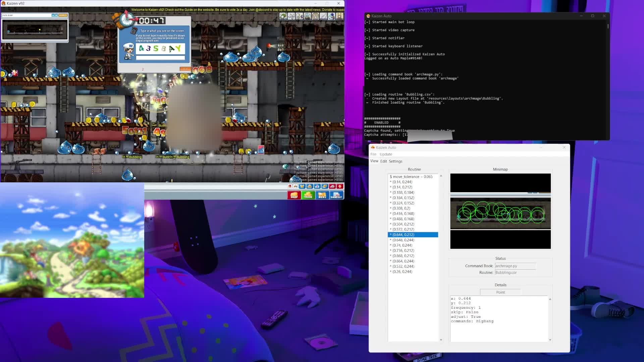Click the SHORTCUT button in game bar
This screenshot has width=644, height=362.
[x=336, y=195]
